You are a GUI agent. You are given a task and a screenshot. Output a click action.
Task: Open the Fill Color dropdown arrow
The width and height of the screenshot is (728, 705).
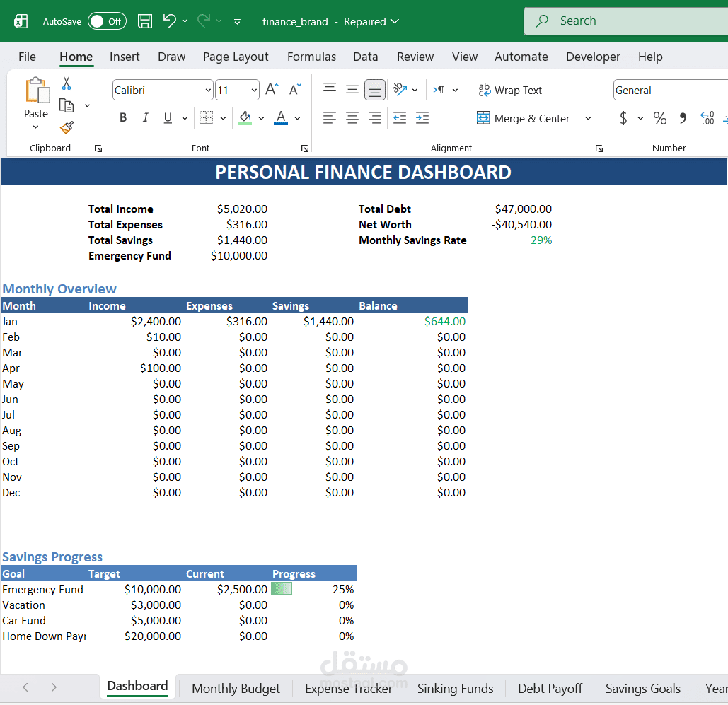pos(261,118)
